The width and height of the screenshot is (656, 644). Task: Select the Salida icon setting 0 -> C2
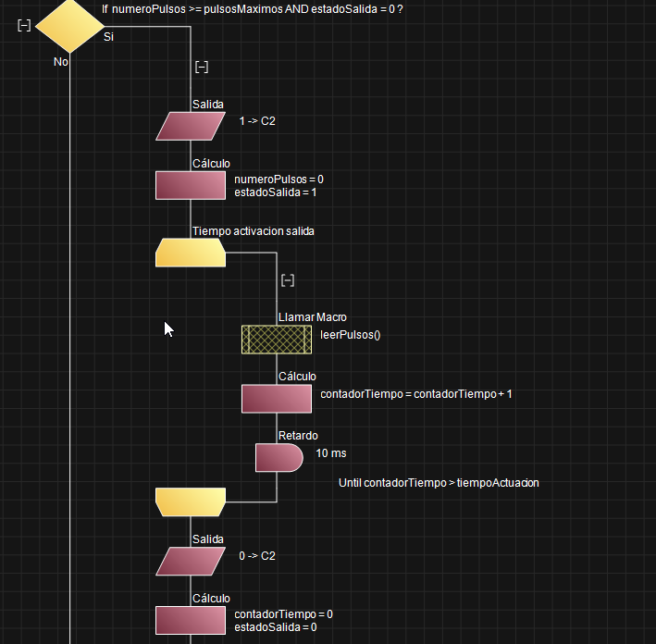click(x=191, y=561)
